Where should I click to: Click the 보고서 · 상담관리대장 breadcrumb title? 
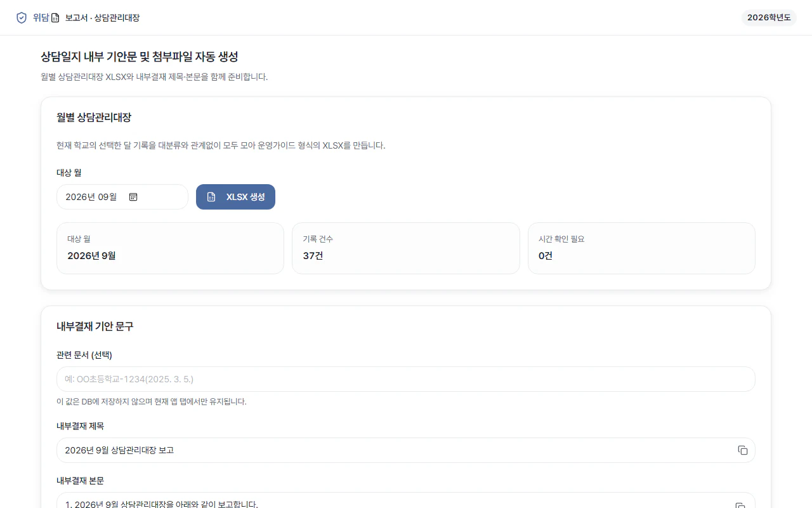pos(102,18)
